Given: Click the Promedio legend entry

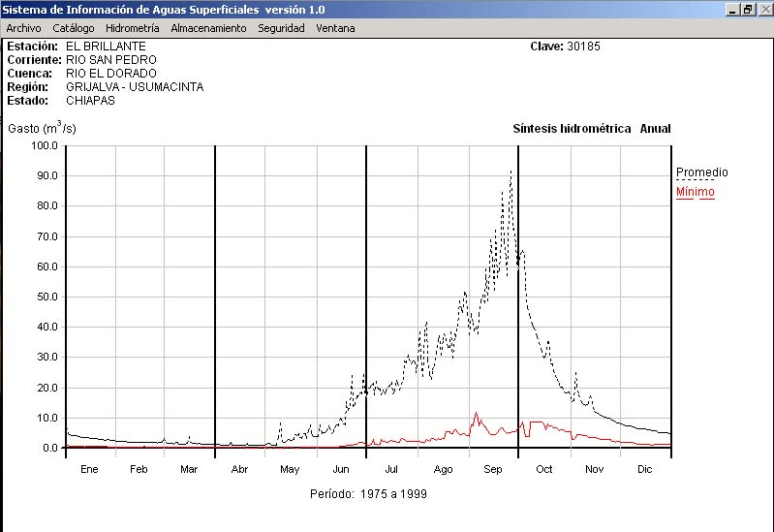Looking at the screenshot, I should tap(701, 172).
